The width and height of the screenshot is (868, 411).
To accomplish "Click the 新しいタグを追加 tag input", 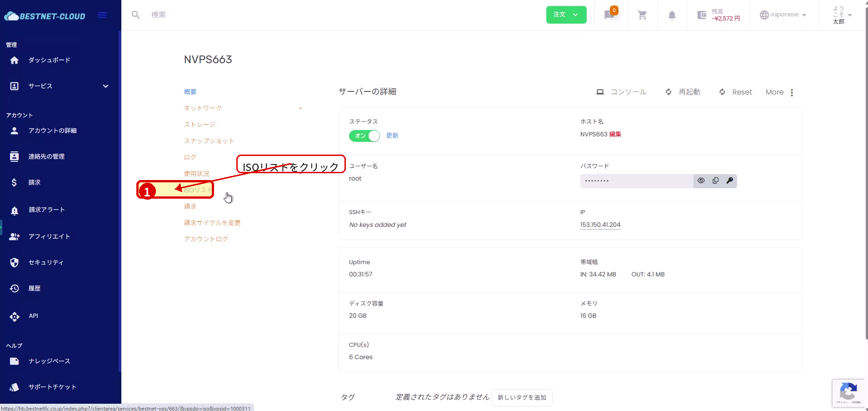I will click(521, 397).
